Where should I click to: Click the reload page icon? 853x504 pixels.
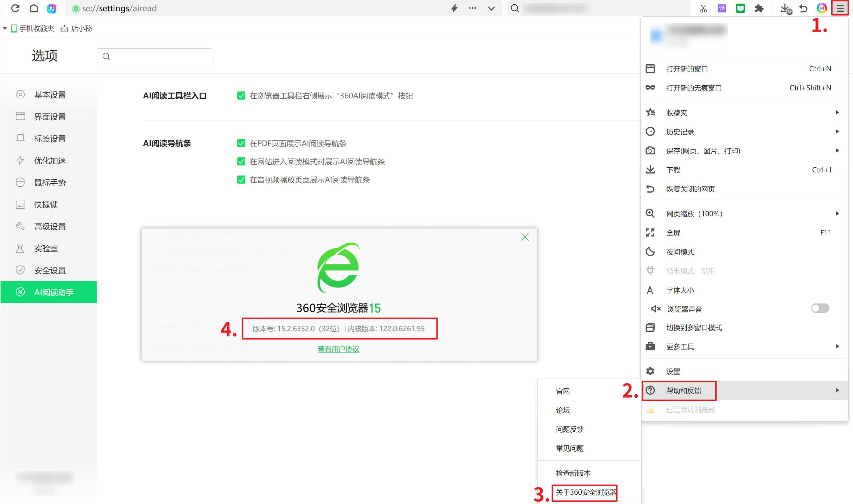[15, 8]
